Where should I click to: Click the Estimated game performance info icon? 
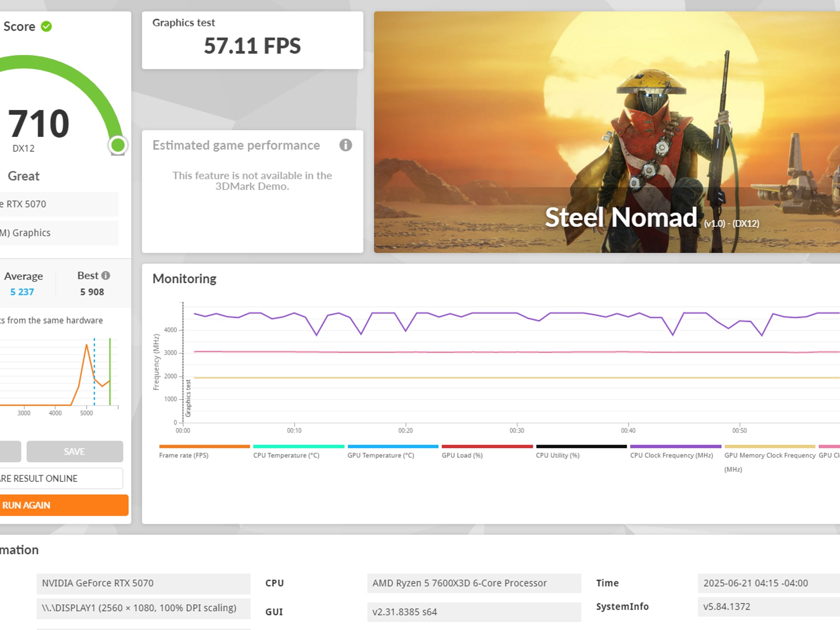point(345,145)
